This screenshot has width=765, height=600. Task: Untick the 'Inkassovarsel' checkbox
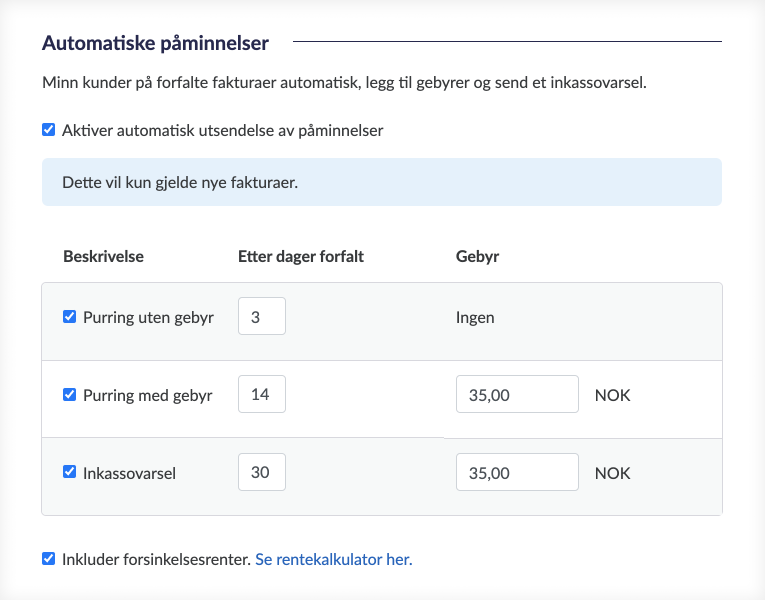click(x=70, y=472)
